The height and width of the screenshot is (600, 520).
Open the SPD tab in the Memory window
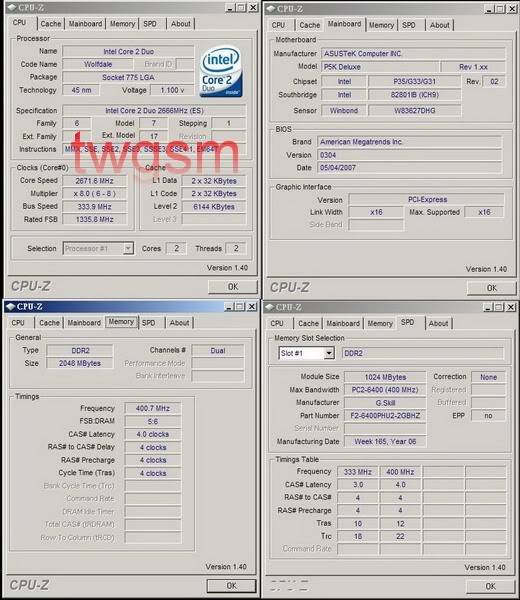click(x=148, y=323)
